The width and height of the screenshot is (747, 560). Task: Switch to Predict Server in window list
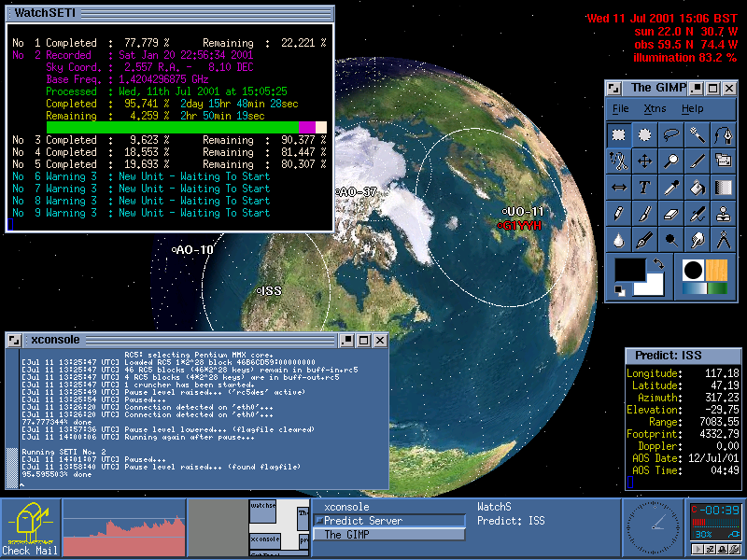[x=389, y=521]
